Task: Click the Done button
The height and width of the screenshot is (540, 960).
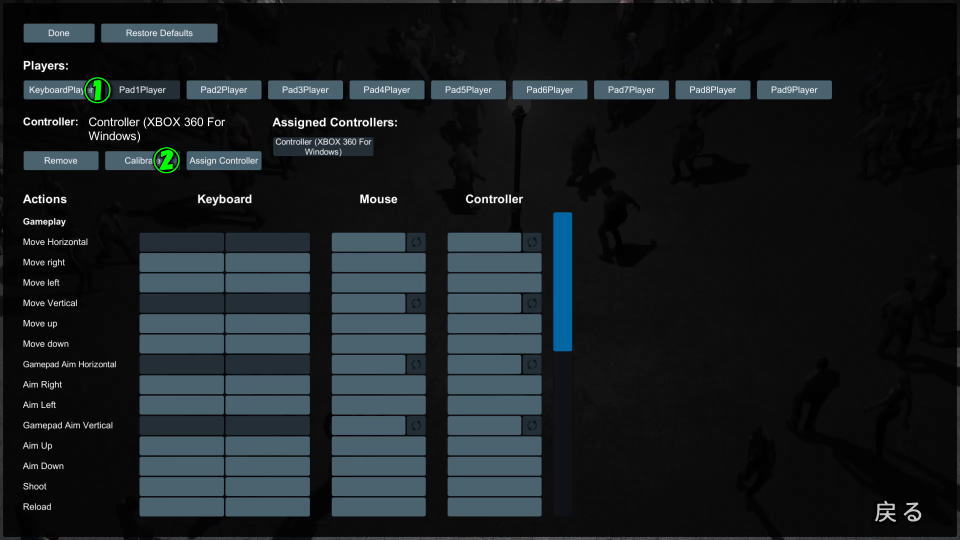Action: tap(59, 33)
